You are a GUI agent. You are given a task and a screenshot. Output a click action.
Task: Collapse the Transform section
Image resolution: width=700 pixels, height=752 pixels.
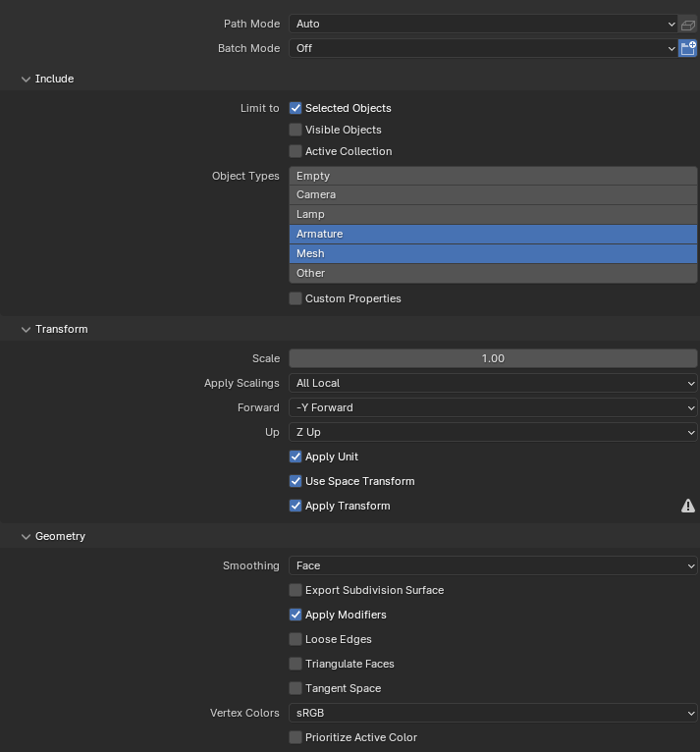pyautogui.click(x=26, y=330)
